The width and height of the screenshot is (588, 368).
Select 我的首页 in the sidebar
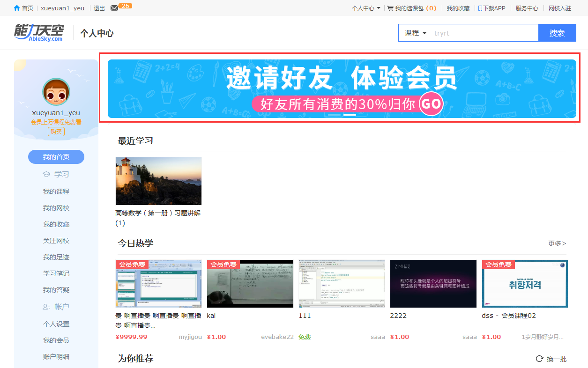click(x=56, y=157)
